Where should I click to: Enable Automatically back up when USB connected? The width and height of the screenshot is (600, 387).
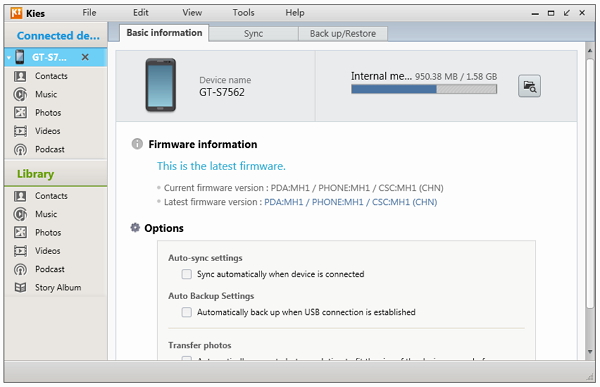(x=186, y=312)
